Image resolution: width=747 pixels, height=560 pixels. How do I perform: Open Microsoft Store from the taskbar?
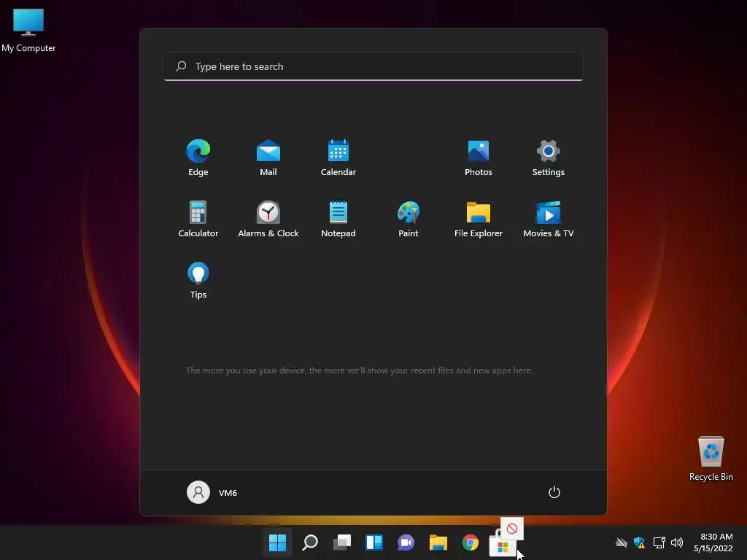503,545
